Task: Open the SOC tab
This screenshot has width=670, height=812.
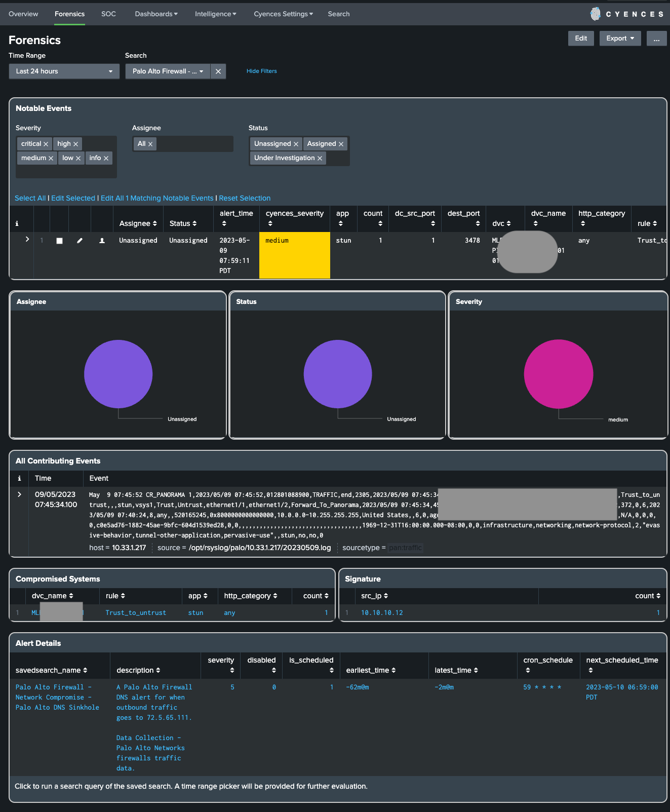Action: pos(108,14)
